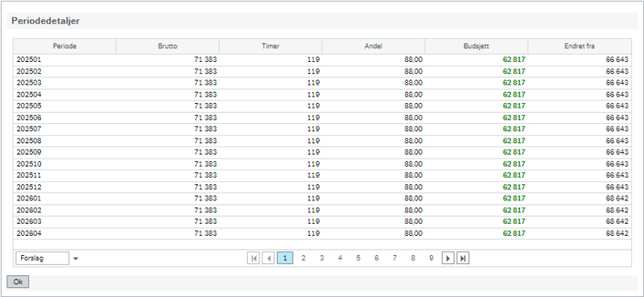Viewport: 644px width, 297px height.
Task: Go to page 6
Action: [376, 258]
